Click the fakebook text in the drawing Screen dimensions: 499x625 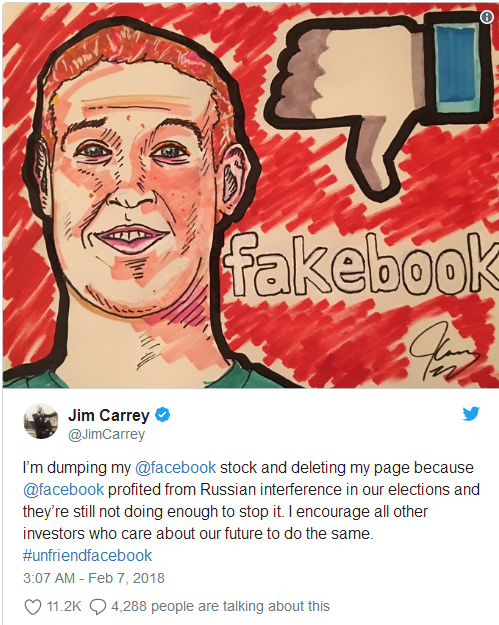pyautogui.click(x=361, y=265)
